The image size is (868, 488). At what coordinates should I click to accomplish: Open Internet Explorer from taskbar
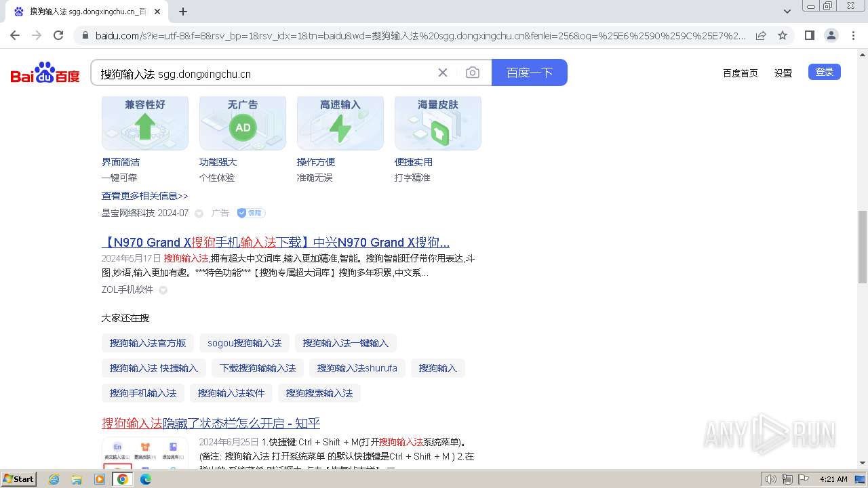pyautogui.click(x=54, y=479)
